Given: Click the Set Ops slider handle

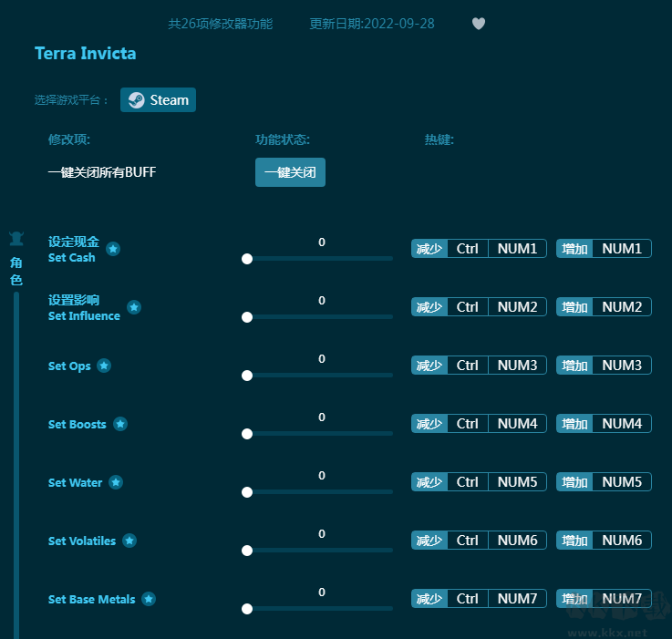Looking at the screenshot, I should [247, 376].
